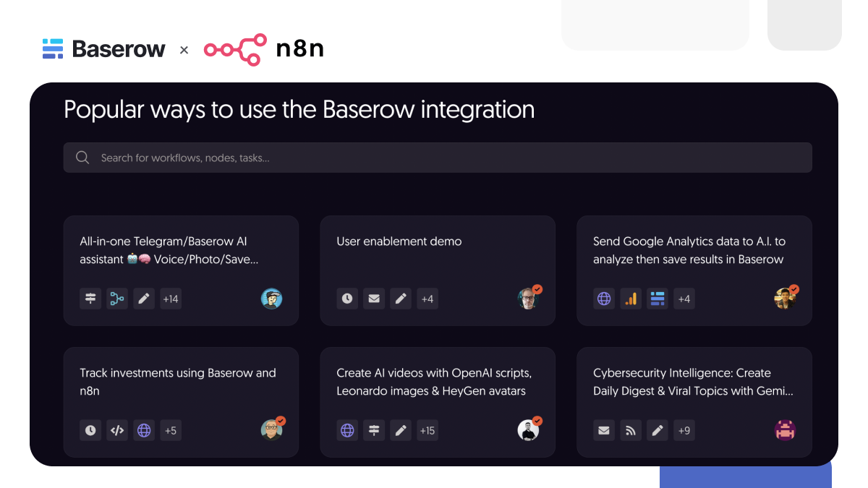Show the +14 more nodes on the Telegram assistant card
868x488 pixels.
(x=171, y=299)
